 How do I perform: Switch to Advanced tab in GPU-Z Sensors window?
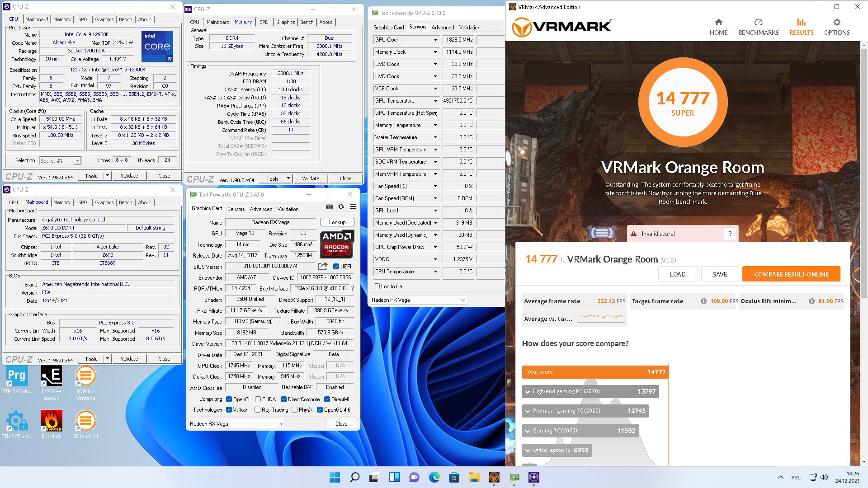pyautogui.click(x=443, y=28)
